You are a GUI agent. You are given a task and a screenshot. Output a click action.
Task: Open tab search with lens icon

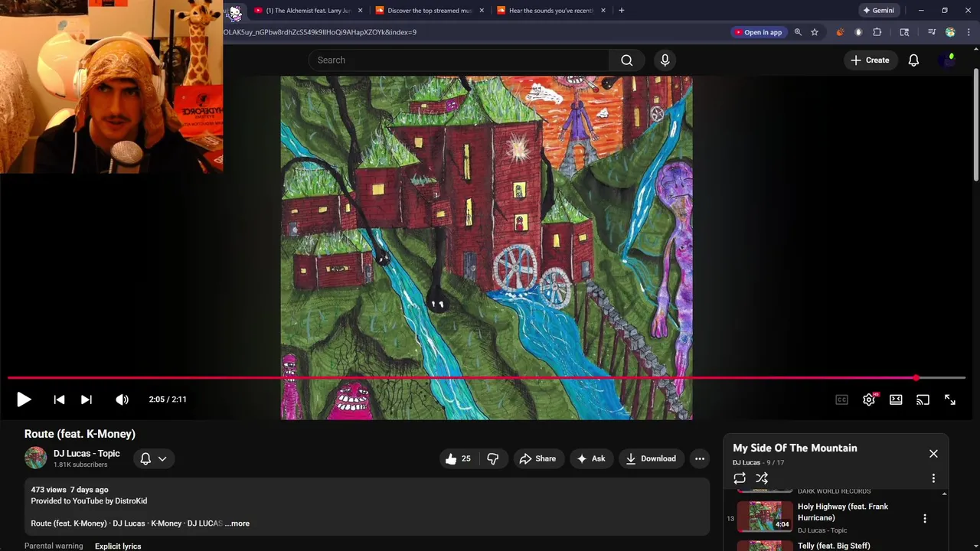(904, 32)
